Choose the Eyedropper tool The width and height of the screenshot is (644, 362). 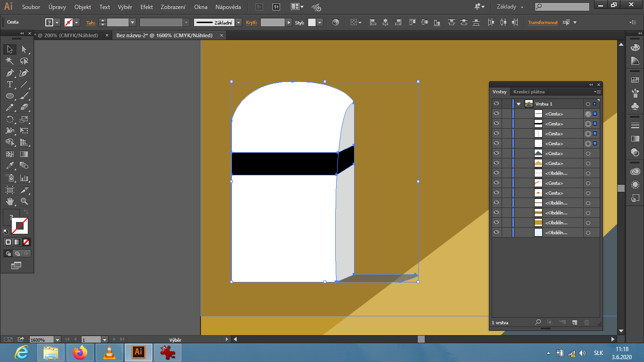click(x=10, y=165)
